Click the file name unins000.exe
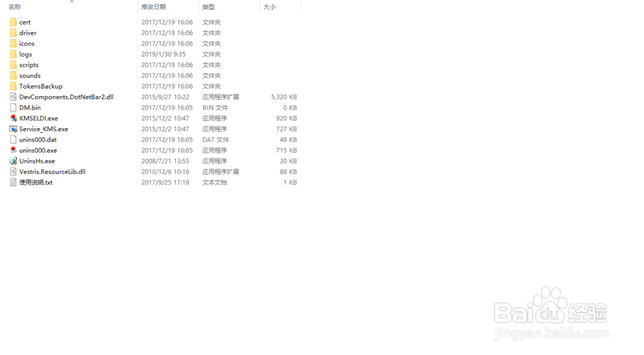 pos(38,150)
